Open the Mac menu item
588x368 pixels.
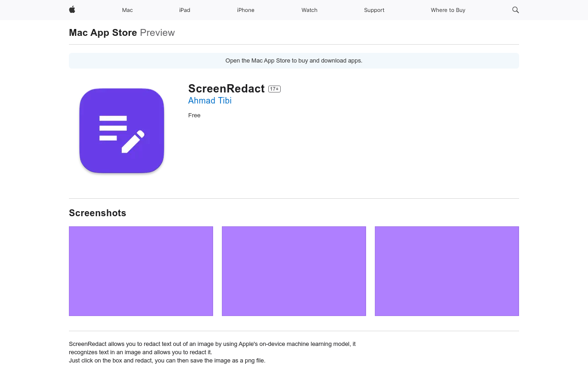tap(127, 10)
